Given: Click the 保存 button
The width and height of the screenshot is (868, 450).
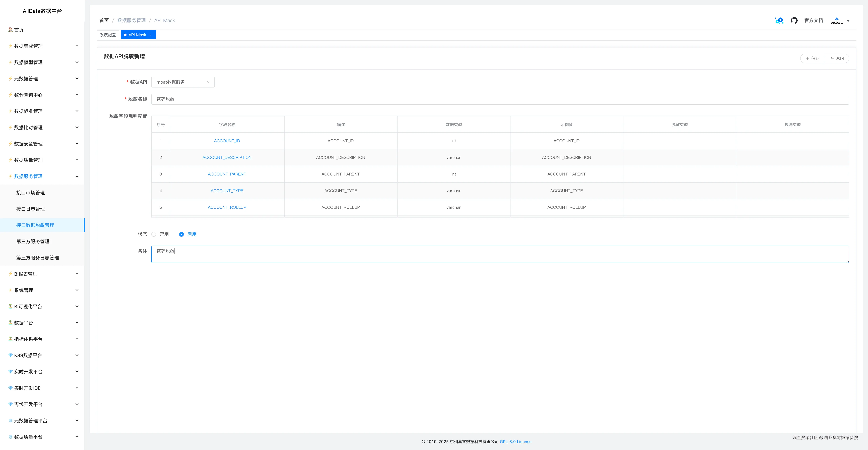Looking at the screenshot, I should pyautogui.click(x=812, y=59).
